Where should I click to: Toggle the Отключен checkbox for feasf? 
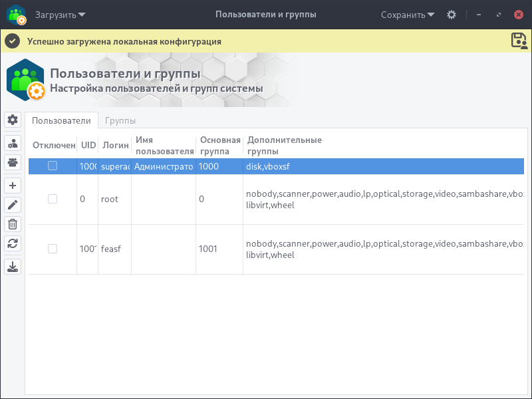tap(53, 249)
